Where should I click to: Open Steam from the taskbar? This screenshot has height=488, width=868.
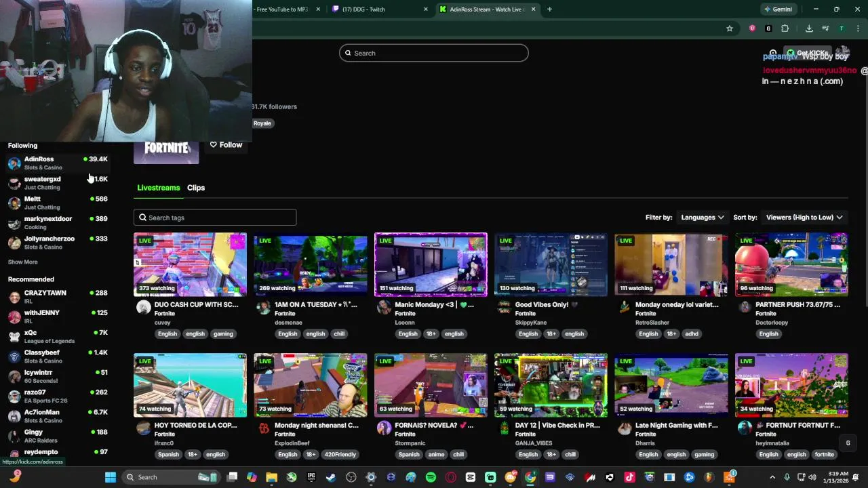click(x=331, y=477)
